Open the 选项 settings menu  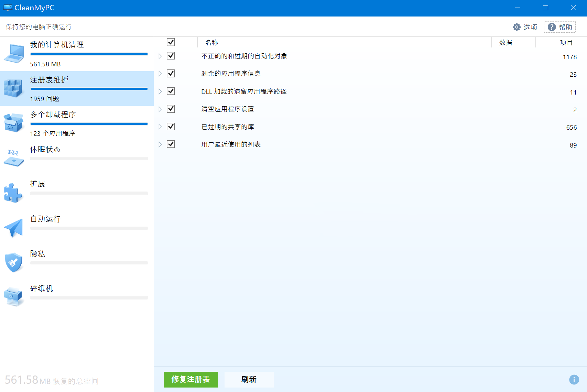(525, 27)
